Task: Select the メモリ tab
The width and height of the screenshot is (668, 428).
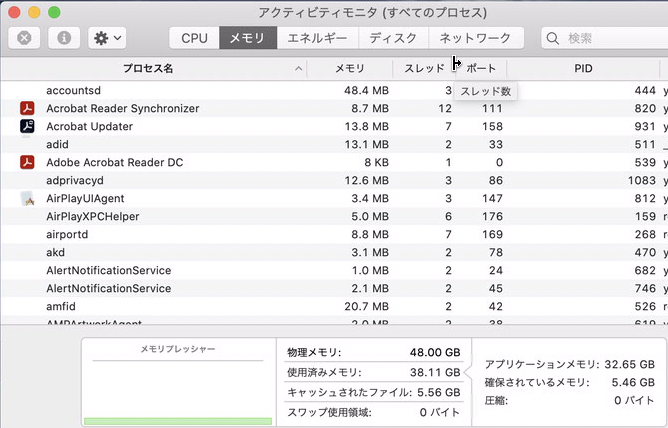Action: click(247, 39)
